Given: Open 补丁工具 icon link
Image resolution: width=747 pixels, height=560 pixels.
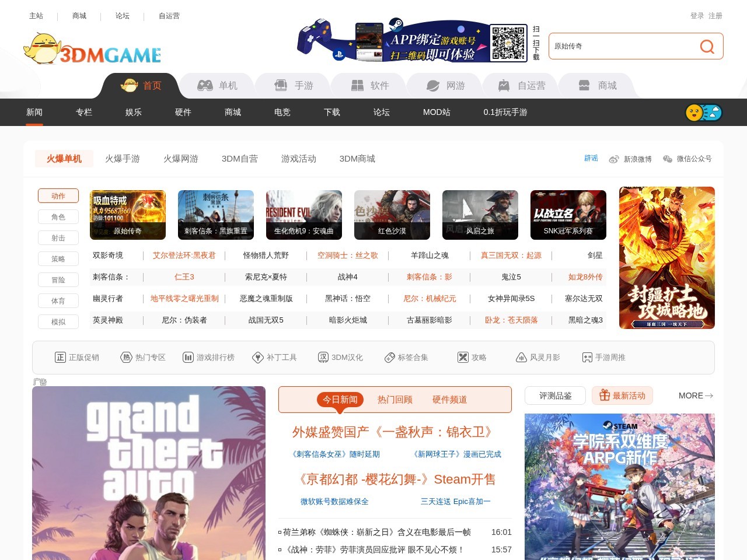Looking at the screenshot, I should 274,358.
